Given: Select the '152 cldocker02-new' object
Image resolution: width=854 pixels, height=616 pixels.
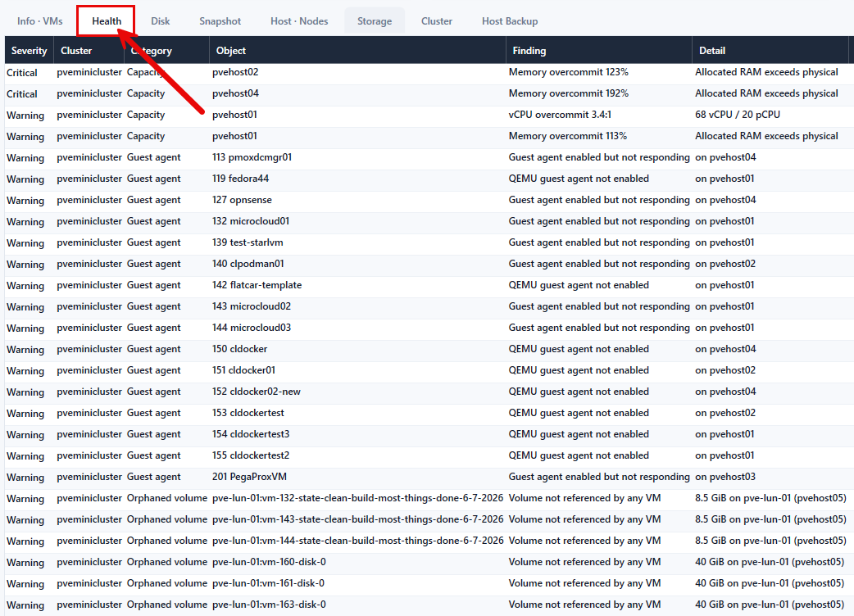Looking at the screenshot, I should (x=256, y=392).
